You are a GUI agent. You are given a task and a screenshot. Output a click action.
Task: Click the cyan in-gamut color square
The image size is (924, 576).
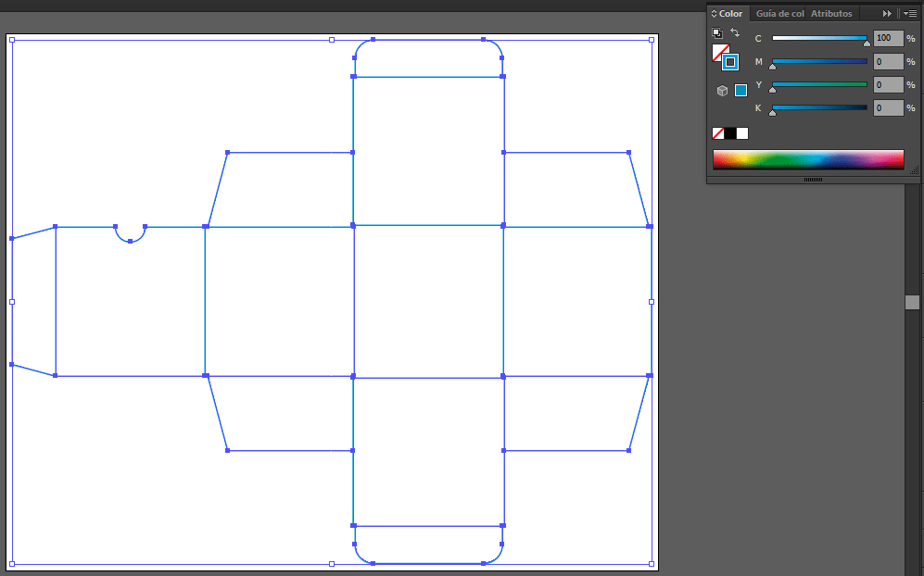740,90
